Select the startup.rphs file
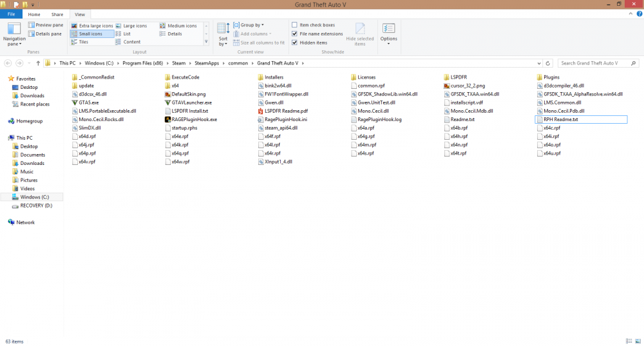This screenshot has width=644, height=346. click(181, 128)
